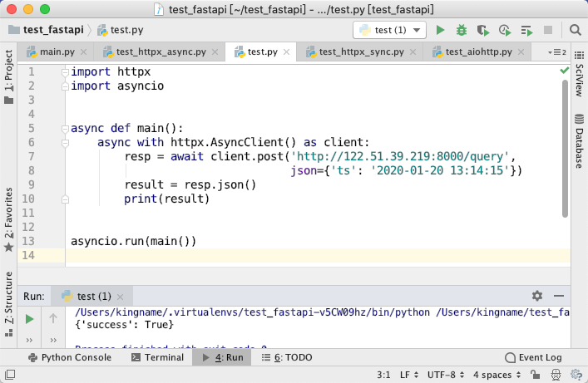
Task: Show hidden editor tabs list
Action: tap(557, 52)
